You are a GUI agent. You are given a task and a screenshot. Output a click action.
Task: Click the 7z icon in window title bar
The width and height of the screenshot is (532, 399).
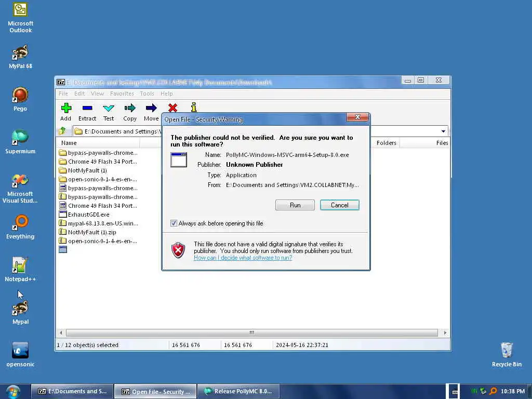click(x=61, y=82)
